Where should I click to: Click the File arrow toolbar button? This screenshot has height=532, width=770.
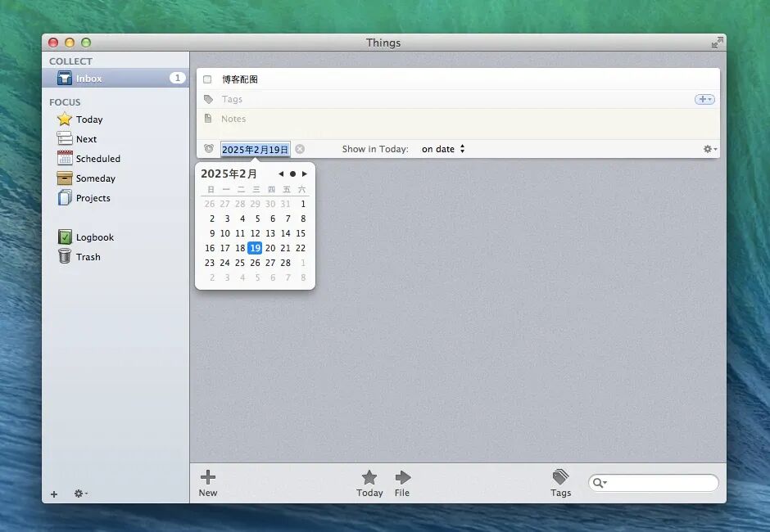point(402,483)
